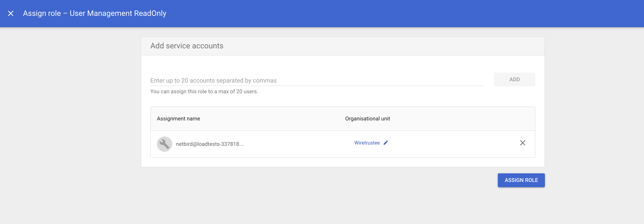This screenshot has height=224, width=644.
Task: Focus the accounts entry text field
Action: point(317,80)
